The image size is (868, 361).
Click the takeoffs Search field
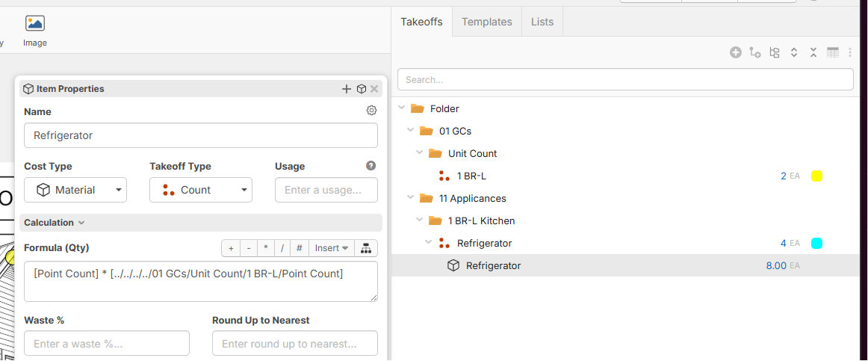625,79
